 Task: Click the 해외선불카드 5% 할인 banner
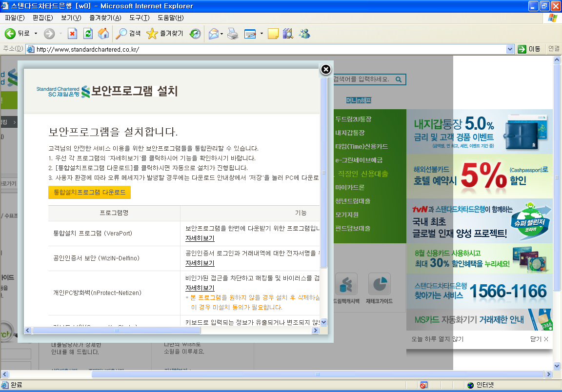point(480,176)
